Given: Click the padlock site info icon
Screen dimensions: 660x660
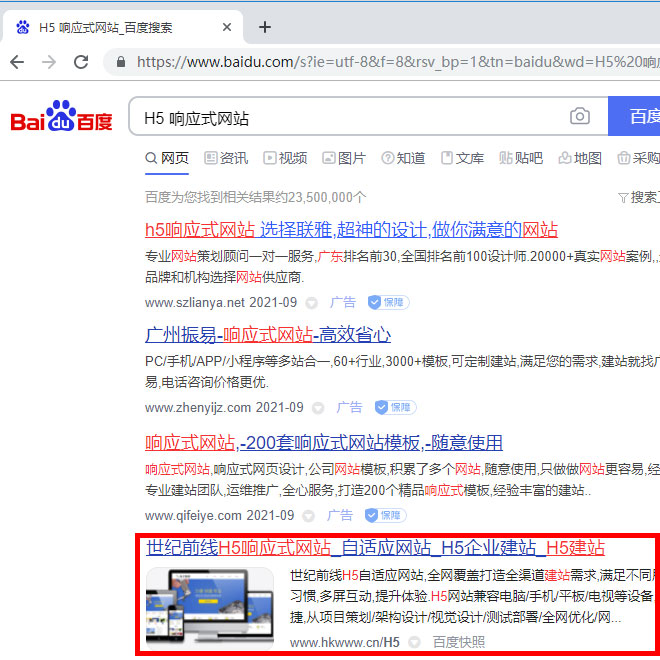Looking at the screenshot, I should pos(121,62).
